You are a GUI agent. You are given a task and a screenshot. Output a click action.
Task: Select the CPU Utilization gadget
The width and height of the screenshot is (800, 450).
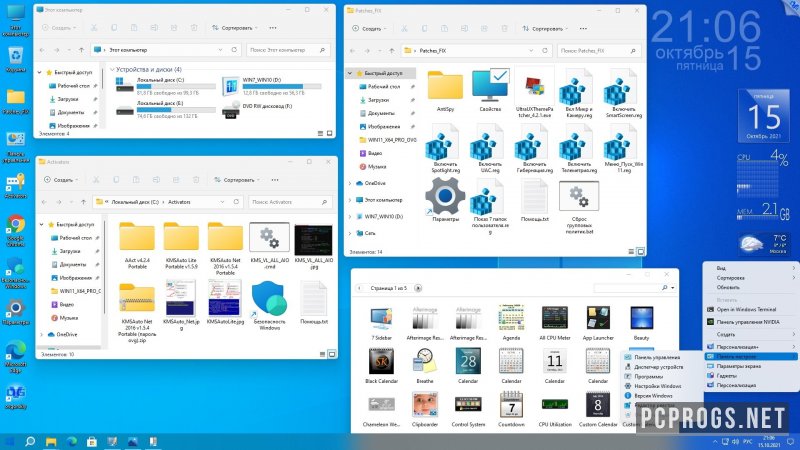(555, 409)
